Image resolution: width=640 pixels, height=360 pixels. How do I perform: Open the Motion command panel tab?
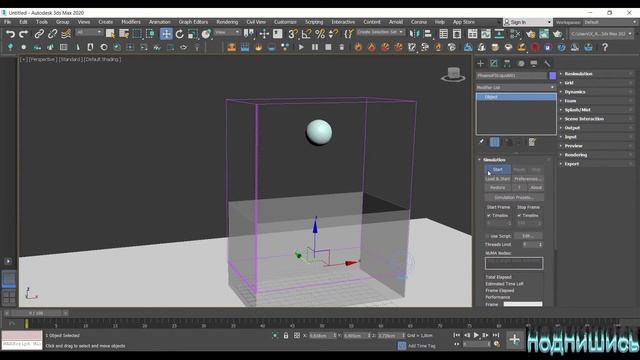coord(520,63)
